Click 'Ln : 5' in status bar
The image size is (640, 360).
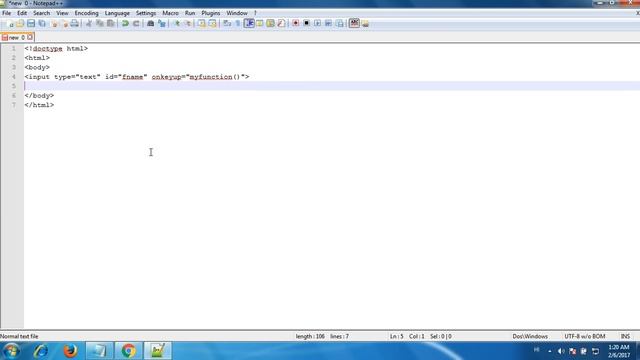(396, 337)
